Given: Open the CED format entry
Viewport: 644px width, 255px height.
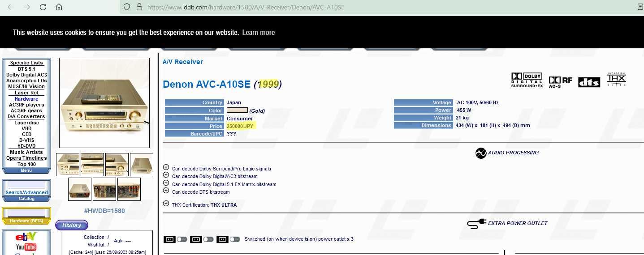Looking at the screenshot, I should [x=26, y=134].
